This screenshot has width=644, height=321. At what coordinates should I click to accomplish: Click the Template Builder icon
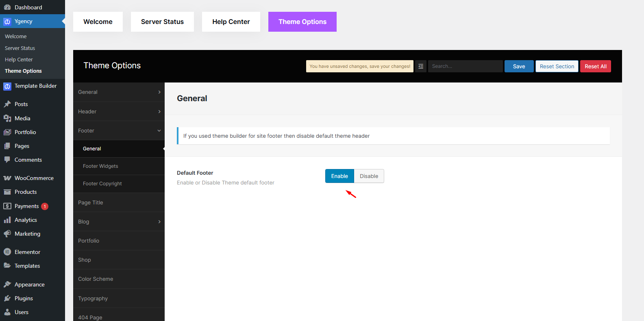(7, 86)
